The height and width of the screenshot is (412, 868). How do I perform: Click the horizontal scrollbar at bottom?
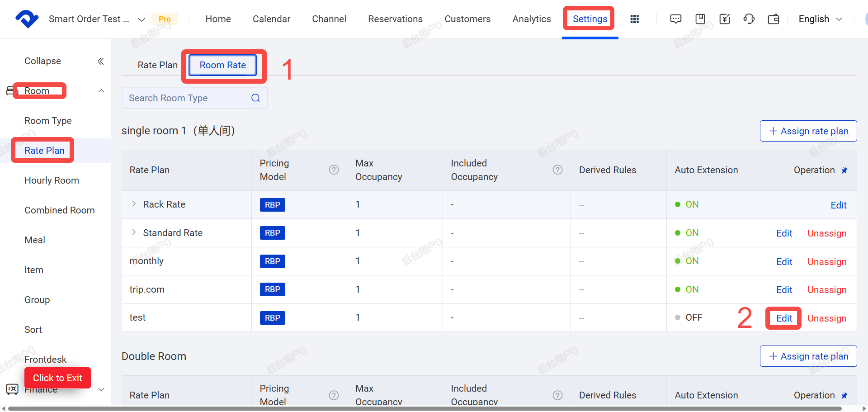(x=425, y=408)
